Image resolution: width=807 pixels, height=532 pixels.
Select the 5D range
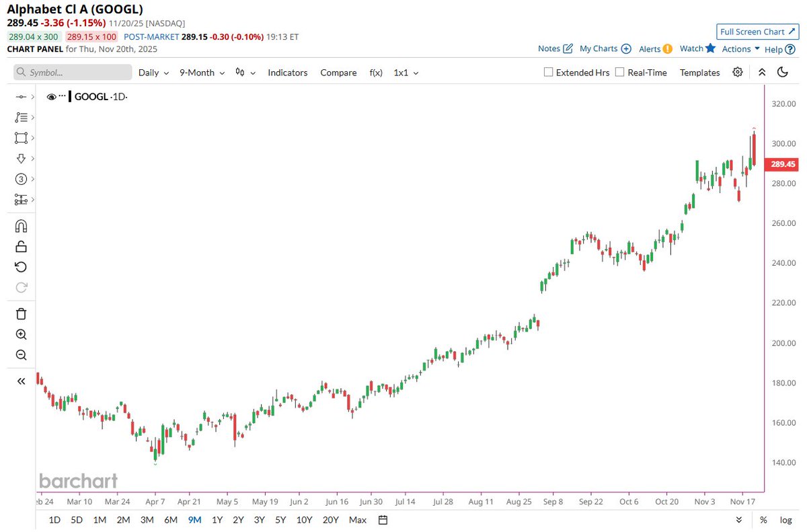tap(77, 519)
